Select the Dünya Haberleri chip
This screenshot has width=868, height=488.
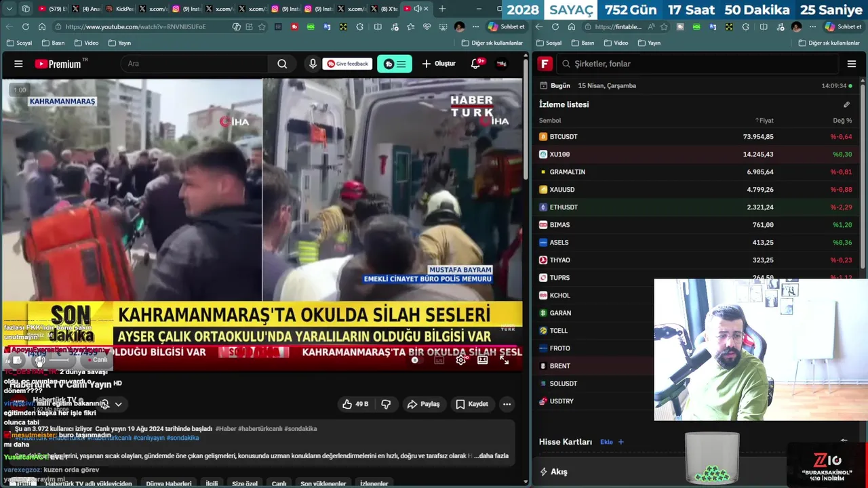169,483
